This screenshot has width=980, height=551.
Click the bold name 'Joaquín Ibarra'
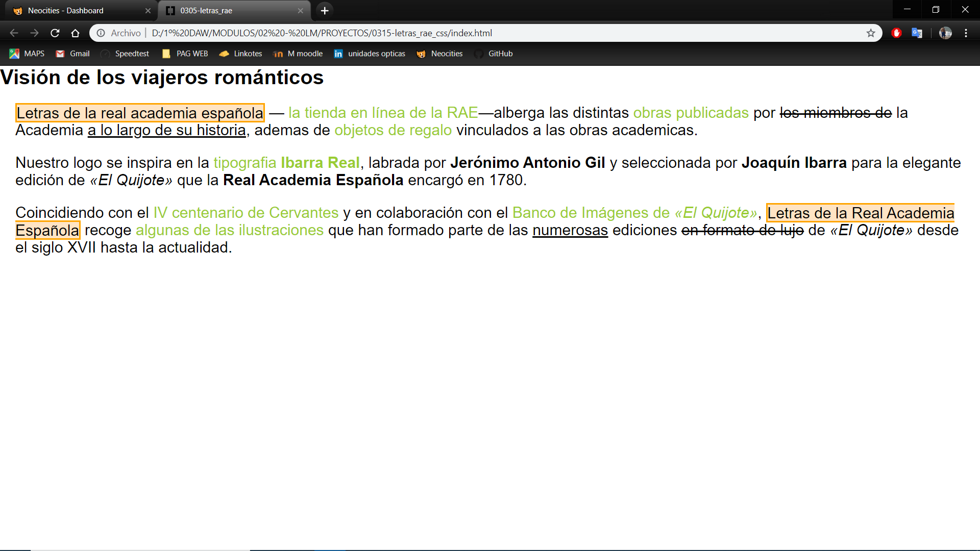pos(794,163)
